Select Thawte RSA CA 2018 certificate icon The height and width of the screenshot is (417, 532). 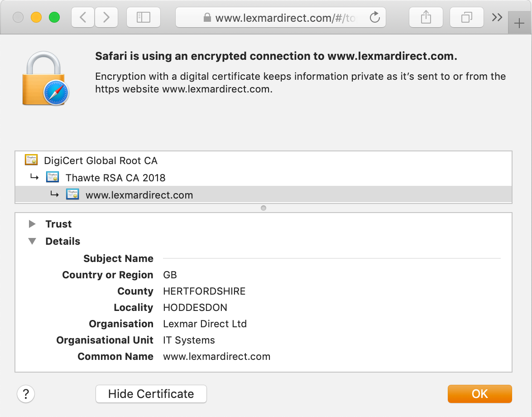53,177
